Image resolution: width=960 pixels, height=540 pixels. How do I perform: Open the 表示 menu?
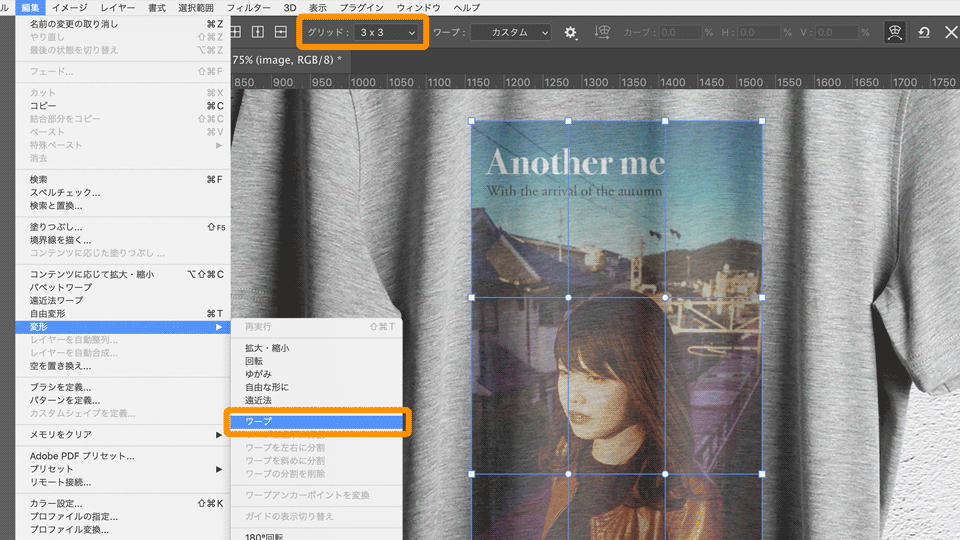tap(317, 7)
